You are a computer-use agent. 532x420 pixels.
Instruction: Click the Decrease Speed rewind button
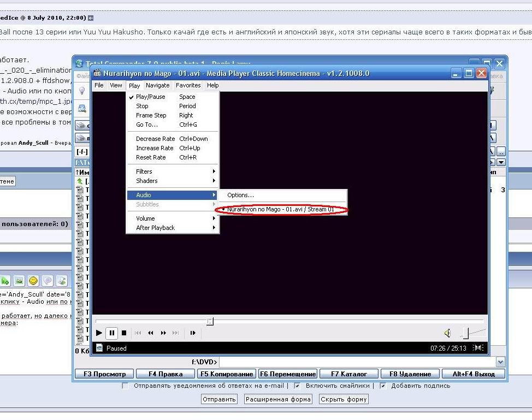coord(150,333)
